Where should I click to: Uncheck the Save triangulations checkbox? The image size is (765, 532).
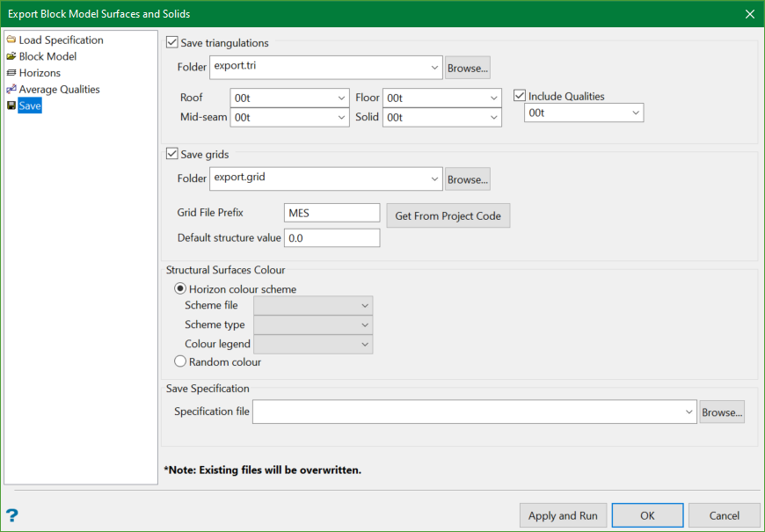(172, 42)
